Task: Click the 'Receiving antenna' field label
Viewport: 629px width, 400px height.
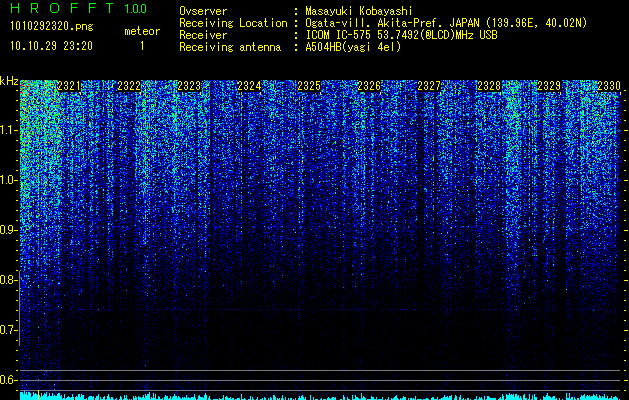Action: pyautogui.click(x=230, y=47)
